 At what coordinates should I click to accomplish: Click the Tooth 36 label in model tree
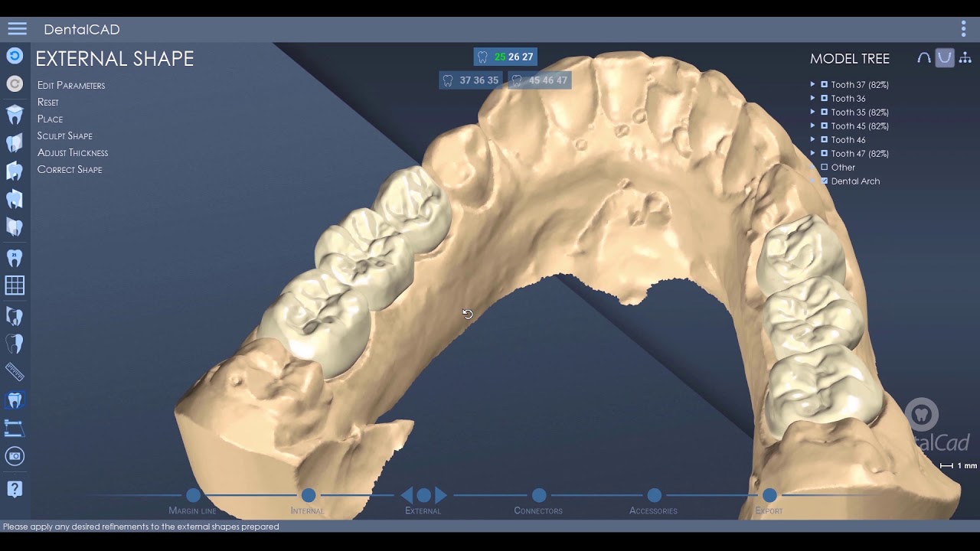(x=848, y=99)
